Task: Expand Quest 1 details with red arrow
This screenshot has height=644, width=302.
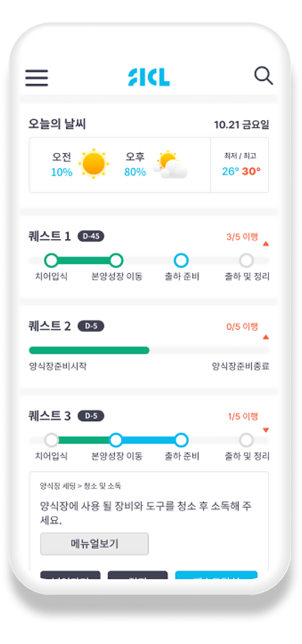Action: pyautogui.click(x=266, y=244)
